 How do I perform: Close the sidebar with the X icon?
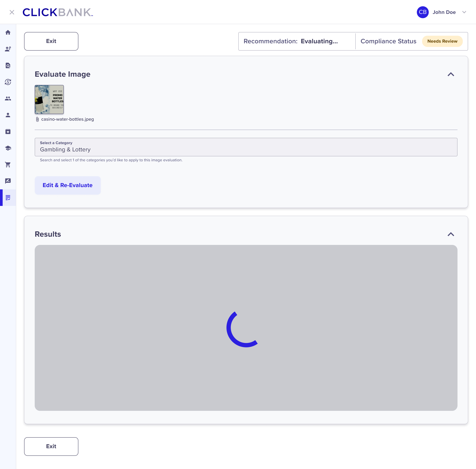coord(12,12)
